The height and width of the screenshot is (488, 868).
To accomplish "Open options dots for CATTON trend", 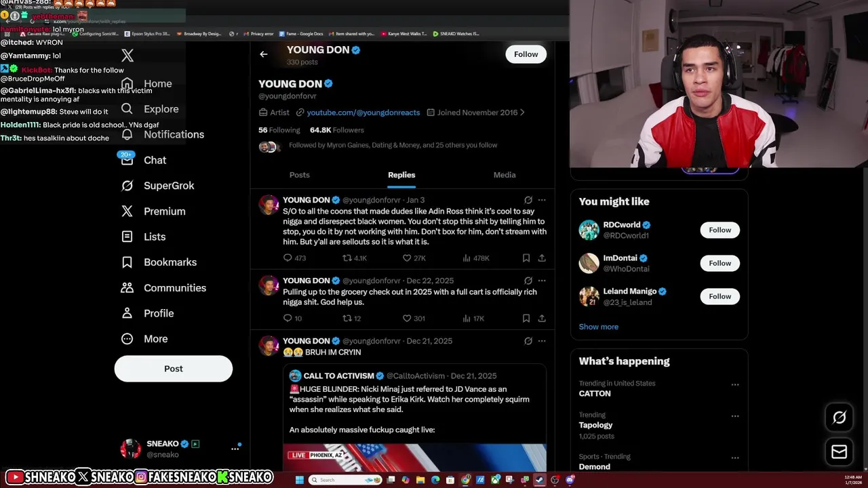I will pyautogui.click(x=735, y=385).
